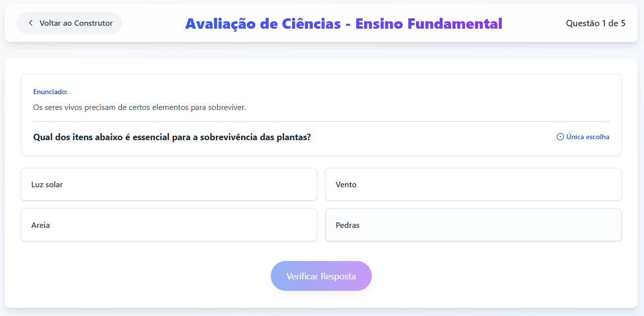Click "Ensino Fundamental" in the title
Image resolution: width=644 pixels, height=316 pixels.
429,23
